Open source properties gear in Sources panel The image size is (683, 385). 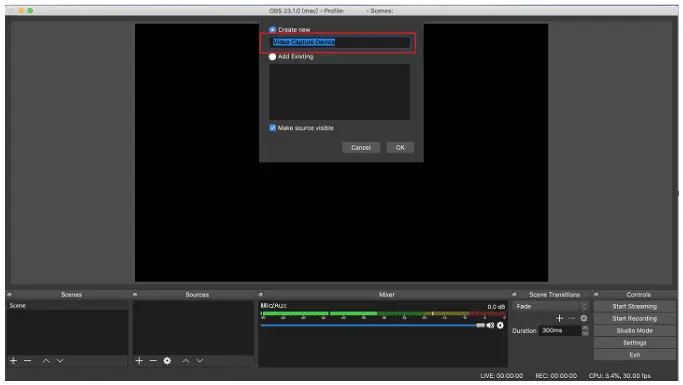[167, 361]
